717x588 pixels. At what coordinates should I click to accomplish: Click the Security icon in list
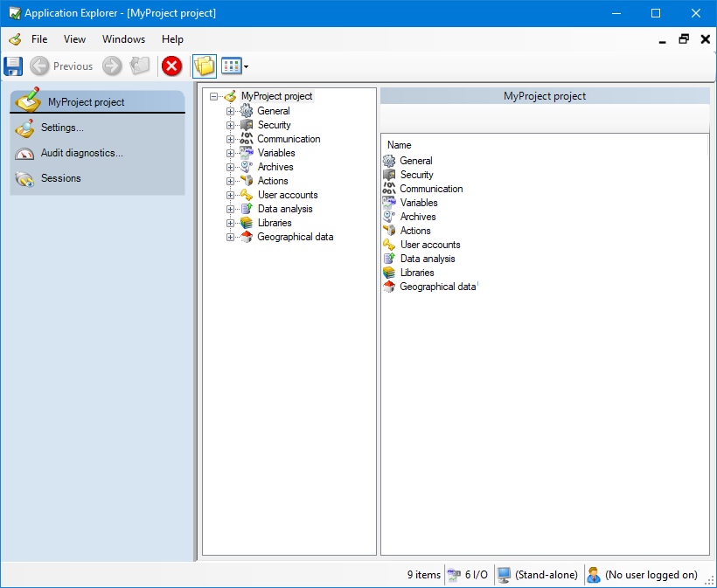point(389,175)
